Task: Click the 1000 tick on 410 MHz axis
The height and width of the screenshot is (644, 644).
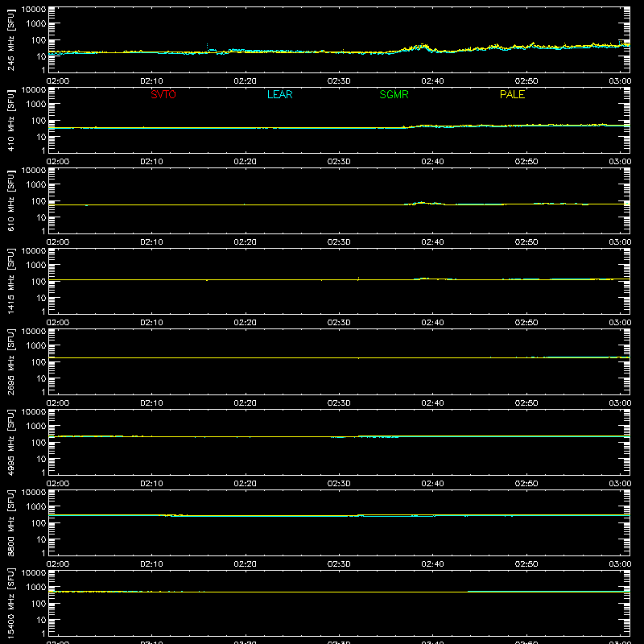Action: [36, 105]
